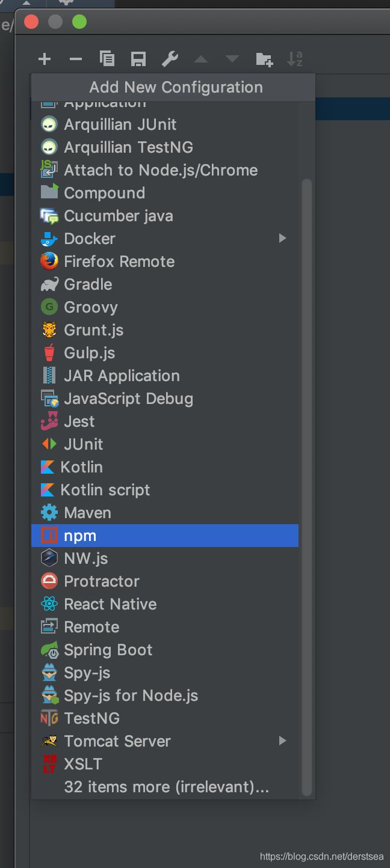Viewport: 390px width, 868px height.
Task: Click the TestNG NG icon
Action: (49, 718)
